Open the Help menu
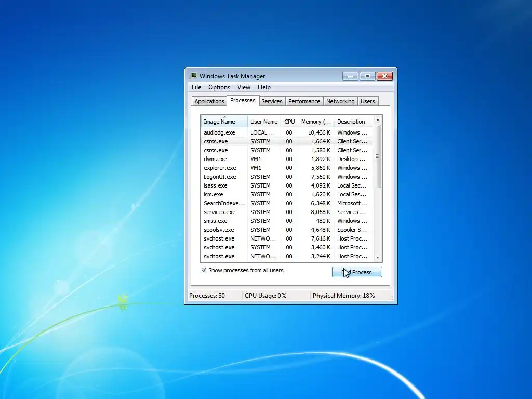This screenshot has width=532, height=399. click(264, 87)
